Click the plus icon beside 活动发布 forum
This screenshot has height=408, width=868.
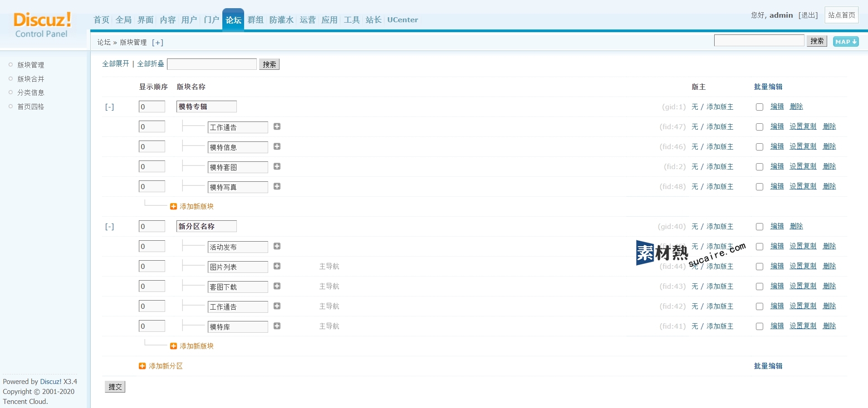tap(277, 246)
